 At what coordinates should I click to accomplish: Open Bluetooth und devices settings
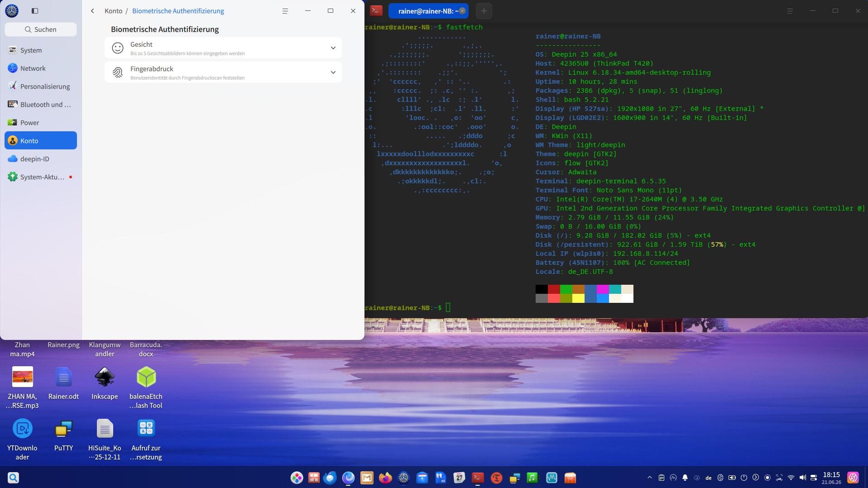click(41, 105)
